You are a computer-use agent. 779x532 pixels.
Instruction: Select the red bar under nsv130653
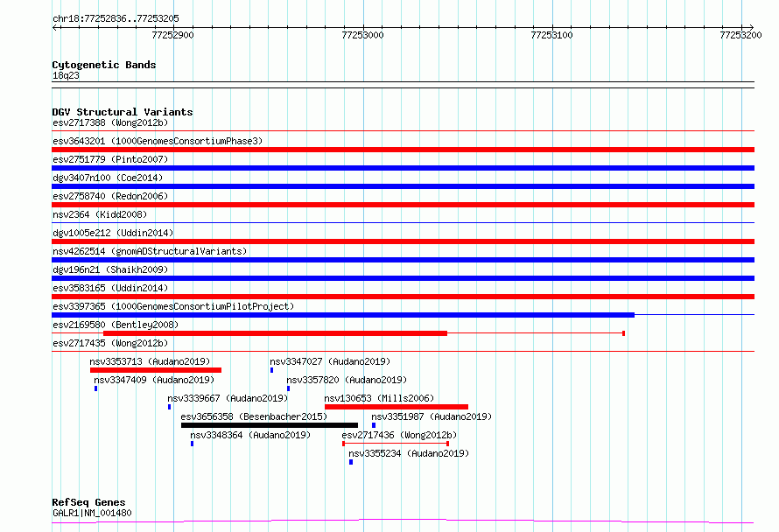coord(397,407)
